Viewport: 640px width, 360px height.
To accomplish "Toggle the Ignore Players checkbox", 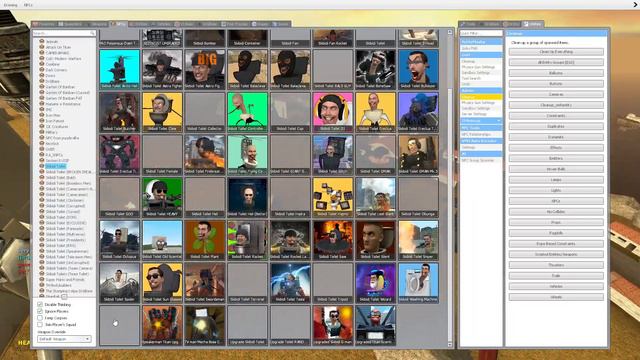I will tap(40, 311).
